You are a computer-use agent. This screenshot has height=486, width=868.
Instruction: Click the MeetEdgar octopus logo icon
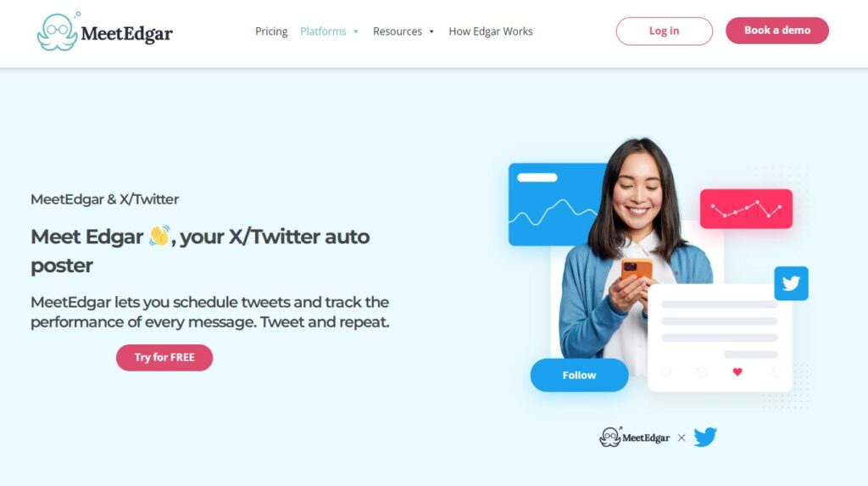[x=58, y=31]
